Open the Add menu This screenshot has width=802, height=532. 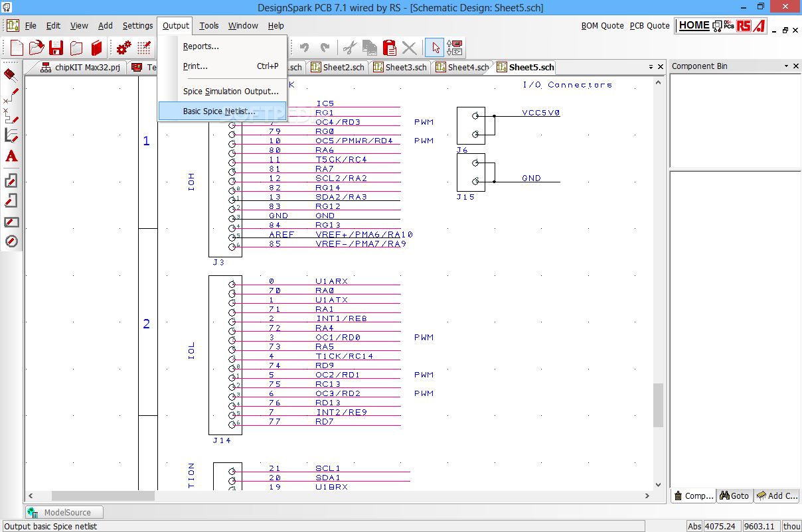click(106, 26)
